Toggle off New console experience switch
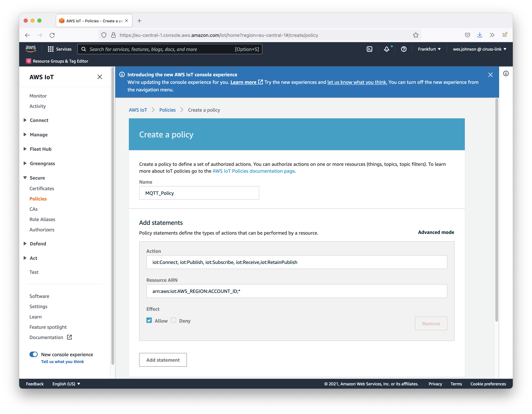Screen dimensions: 532x414 click(x=34, y=354)
